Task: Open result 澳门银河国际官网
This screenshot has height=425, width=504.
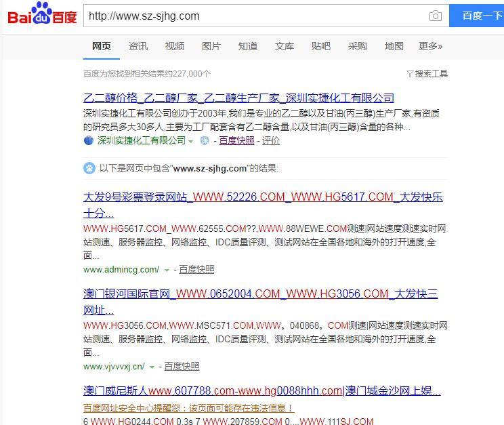Action: [x=260, y=302]
